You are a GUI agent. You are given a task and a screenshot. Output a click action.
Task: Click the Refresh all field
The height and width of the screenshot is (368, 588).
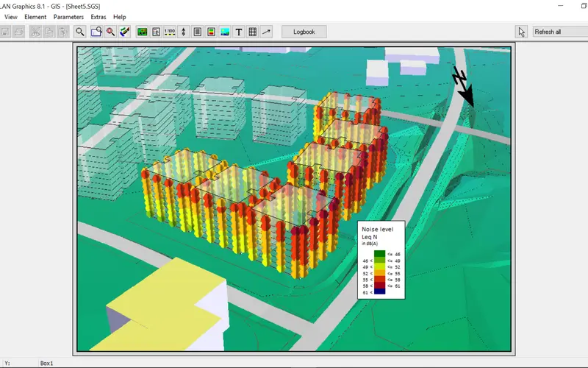click(555, 32)
